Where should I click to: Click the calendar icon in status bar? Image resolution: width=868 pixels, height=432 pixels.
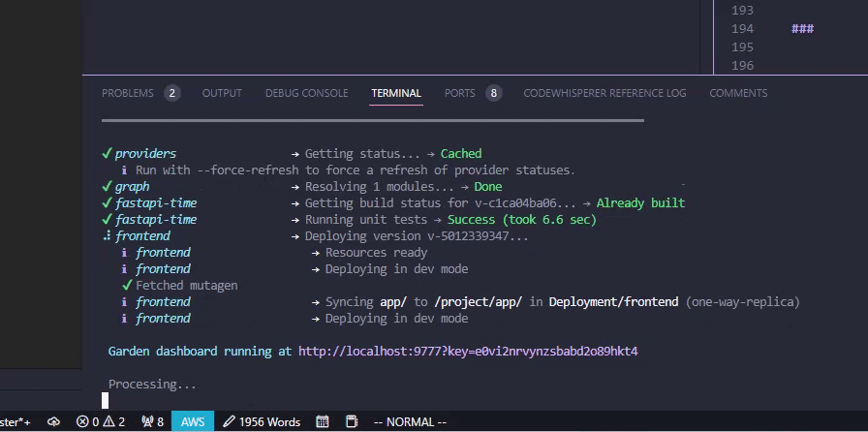(323, 422)
